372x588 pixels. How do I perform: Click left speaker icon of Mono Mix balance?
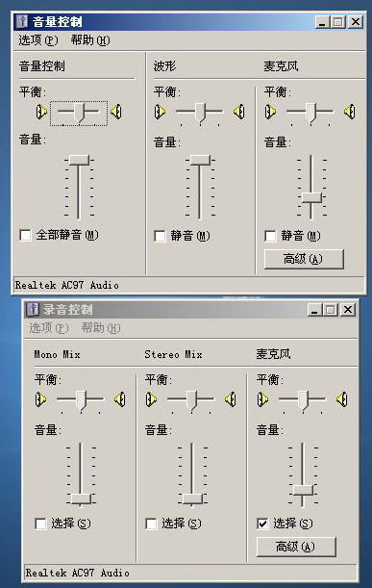point(40,399)
